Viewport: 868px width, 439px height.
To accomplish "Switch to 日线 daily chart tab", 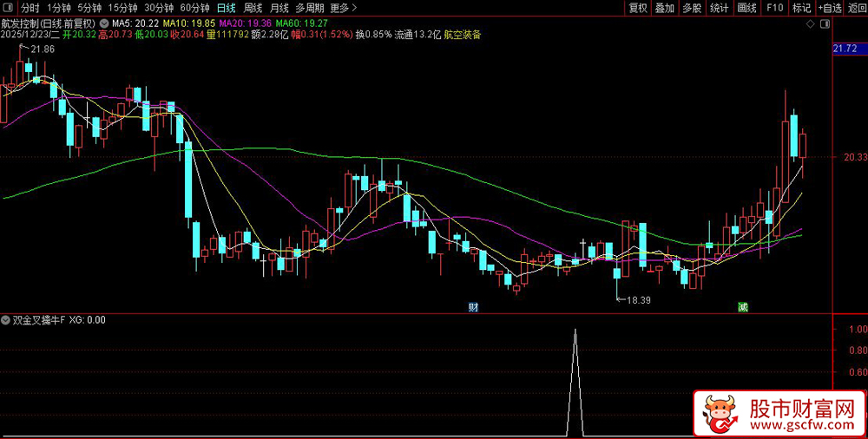I will [x=226, y=8].
